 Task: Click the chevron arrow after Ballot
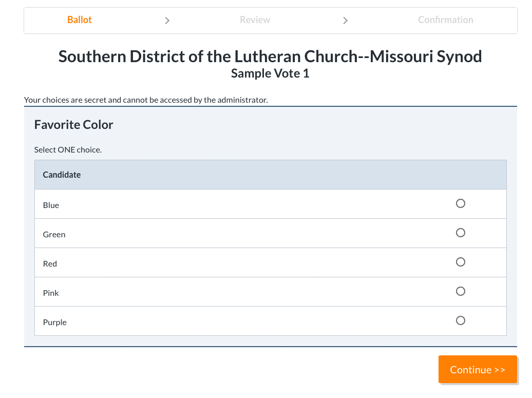coord(167,21)
